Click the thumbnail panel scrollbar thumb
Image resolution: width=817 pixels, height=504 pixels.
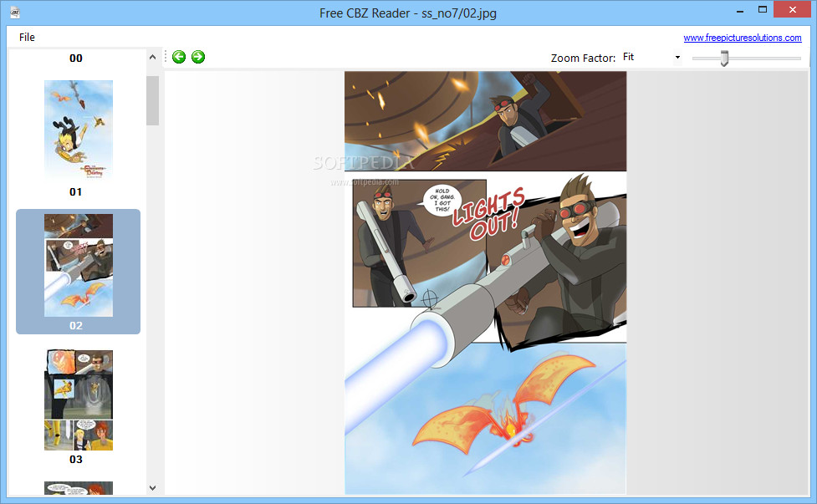(x=152, y=100)
